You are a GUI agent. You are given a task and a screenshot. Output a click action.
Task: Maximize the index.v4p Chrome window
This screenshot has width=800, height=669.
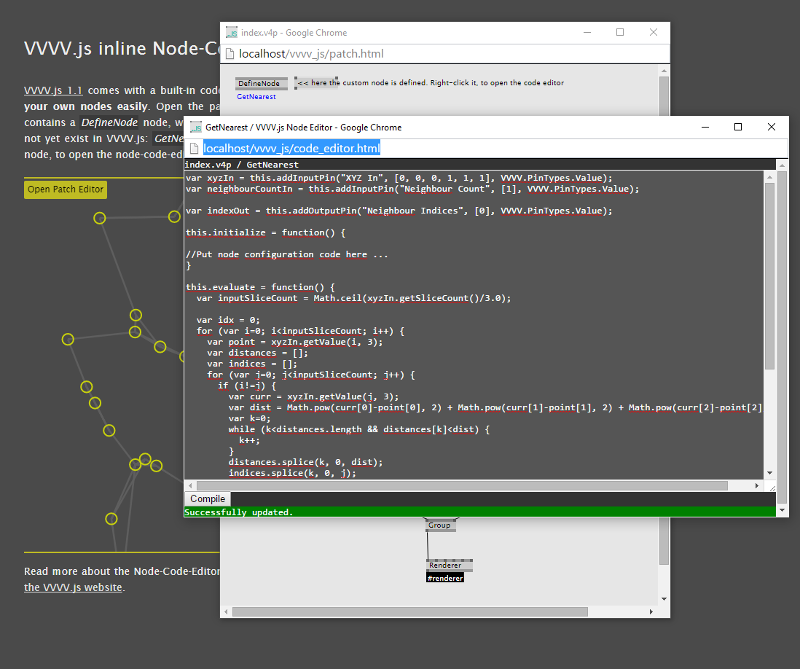620,32
